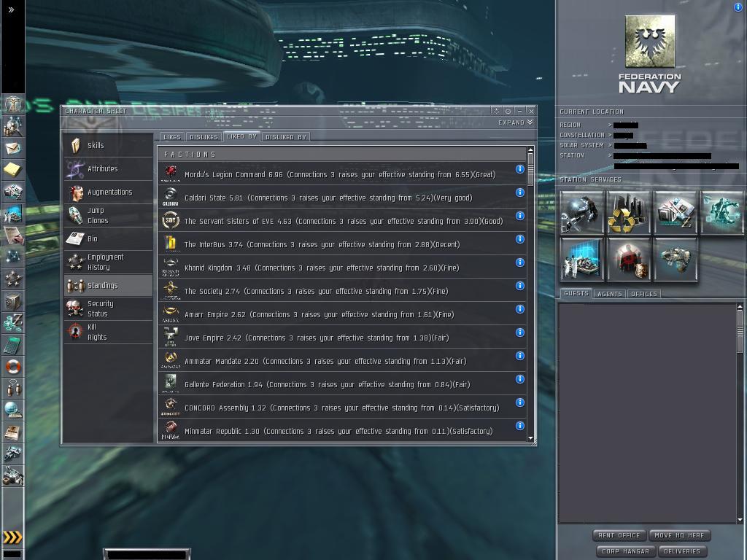Open the Character Sheet sidebar icon
The width and height of the screenshot is (747, 560).
(13, 103)
